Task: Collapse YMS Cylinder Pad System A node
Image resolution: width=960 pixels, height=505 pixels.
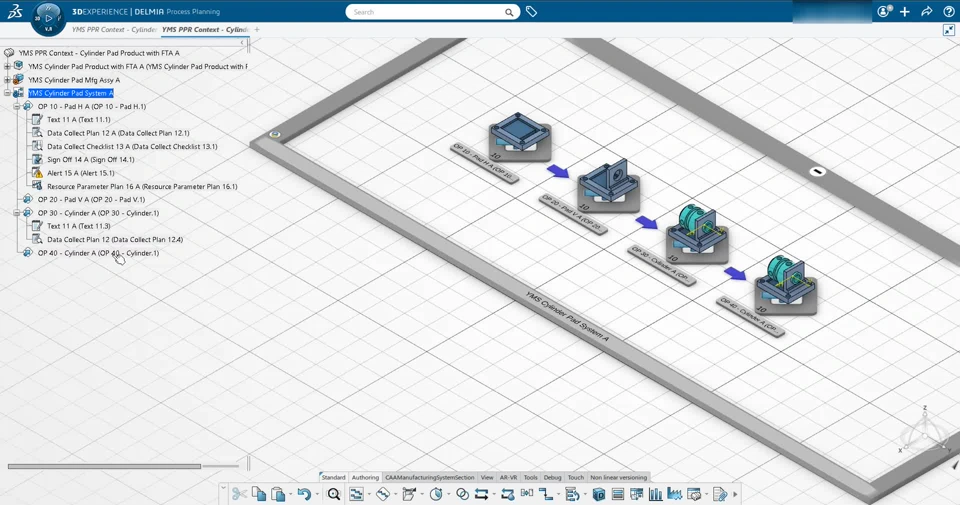Action: pos(7,93)
